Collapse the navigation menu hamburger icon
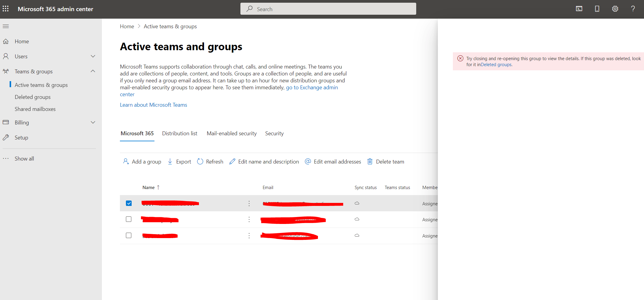The image size is (644, 300). click(6, 26)
